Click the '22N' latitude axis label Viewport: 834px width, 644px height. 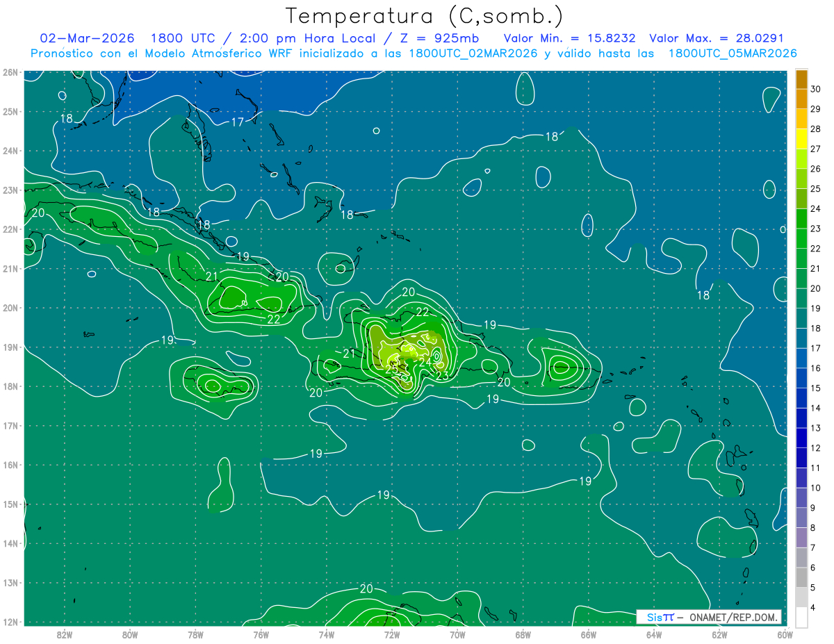point(10,229)
